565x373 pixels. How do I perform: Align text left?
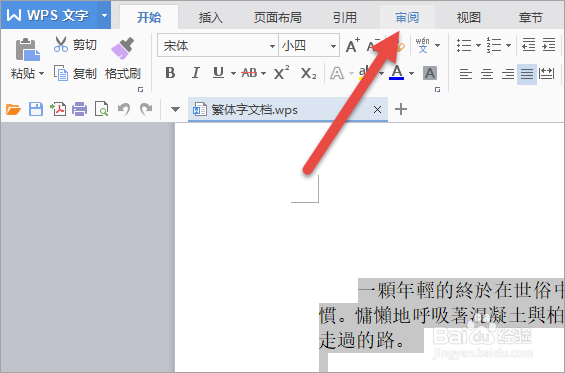(466, 74)
